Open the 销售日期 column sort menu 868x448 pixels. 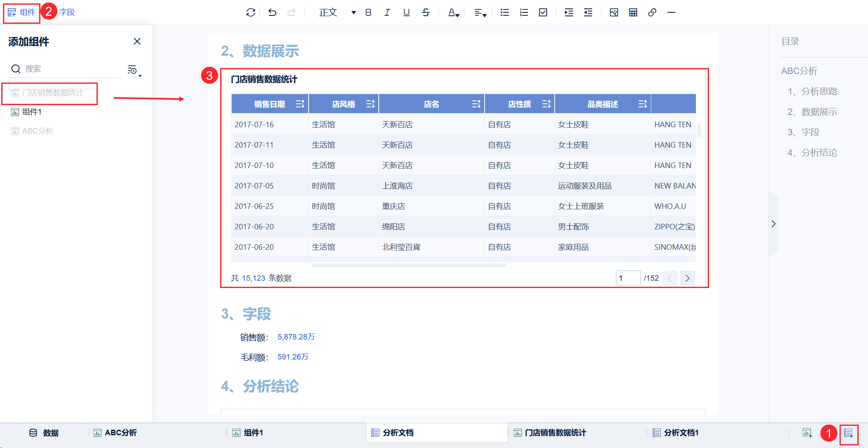(x=300, y=104)
